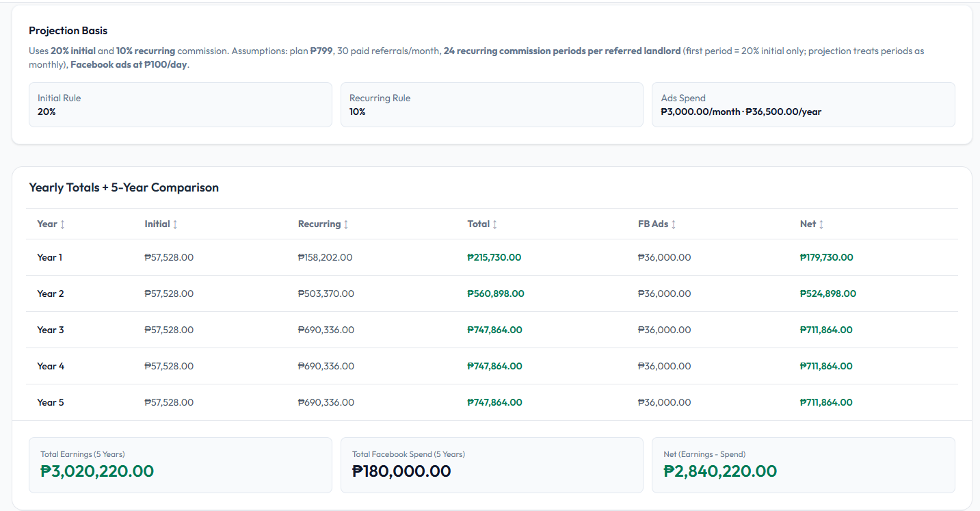This screenshot has width=980, height=511.
Task: Select the Total Facebook Spend summary card
Action: click(x=492, y=465)
